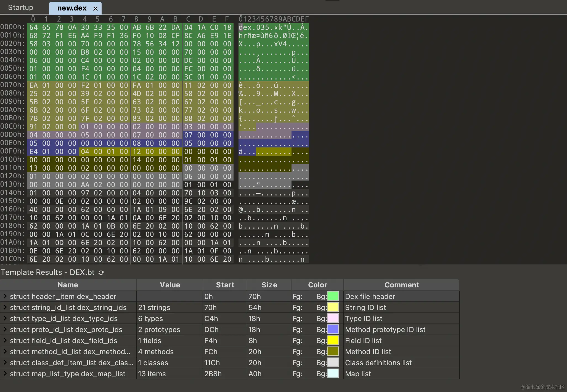Click bright yellow swatch for Field ID list
The height and width of the screenshot is (392, 567).
pos(333,340)
